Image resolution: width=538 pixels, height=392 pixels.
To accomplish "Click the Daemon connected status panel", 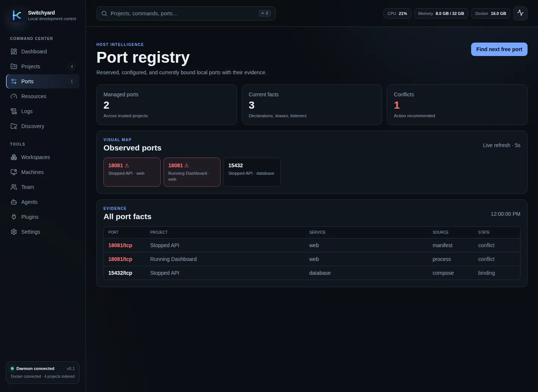I will pyautogui.click(x=43, y=373).
